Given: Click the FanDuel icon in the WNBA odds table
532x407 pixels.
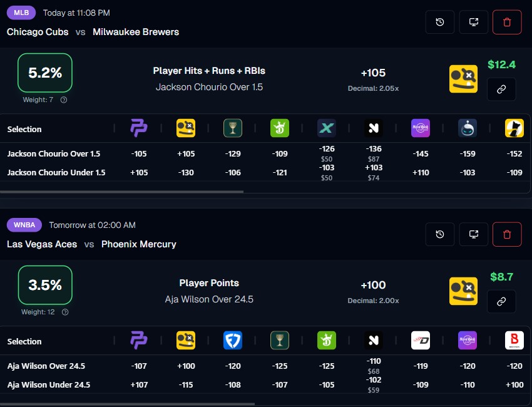Looking at the screenshot, I should point(232,341).
